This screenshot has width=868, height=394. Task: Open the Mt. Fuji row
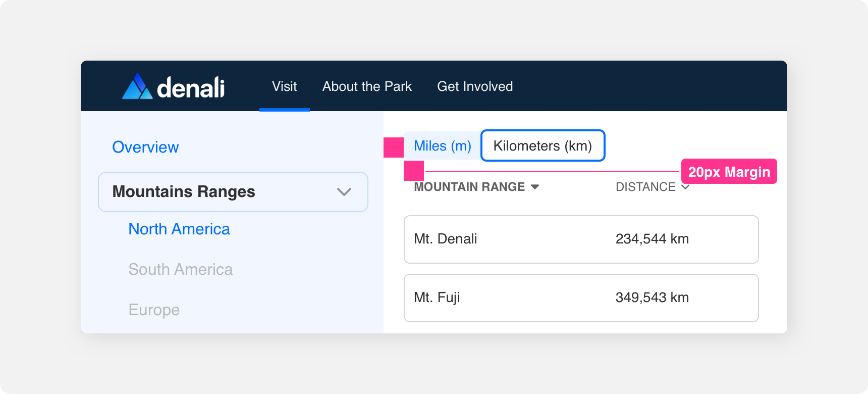(x=581, y=298)
